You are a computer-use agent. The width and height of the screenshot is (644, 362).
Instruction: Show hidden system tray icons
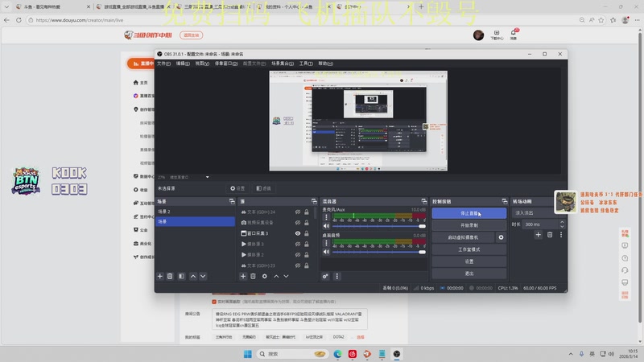[x=571, y=354]
